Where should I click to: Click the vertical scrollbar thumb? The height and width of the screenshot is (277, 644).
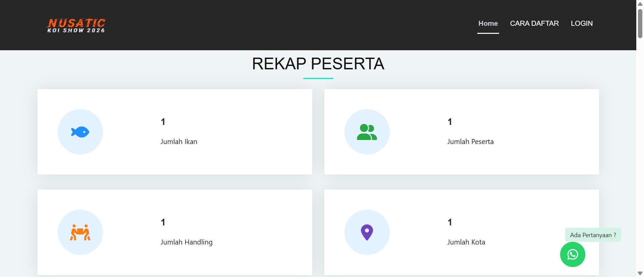tap(640, 23)
